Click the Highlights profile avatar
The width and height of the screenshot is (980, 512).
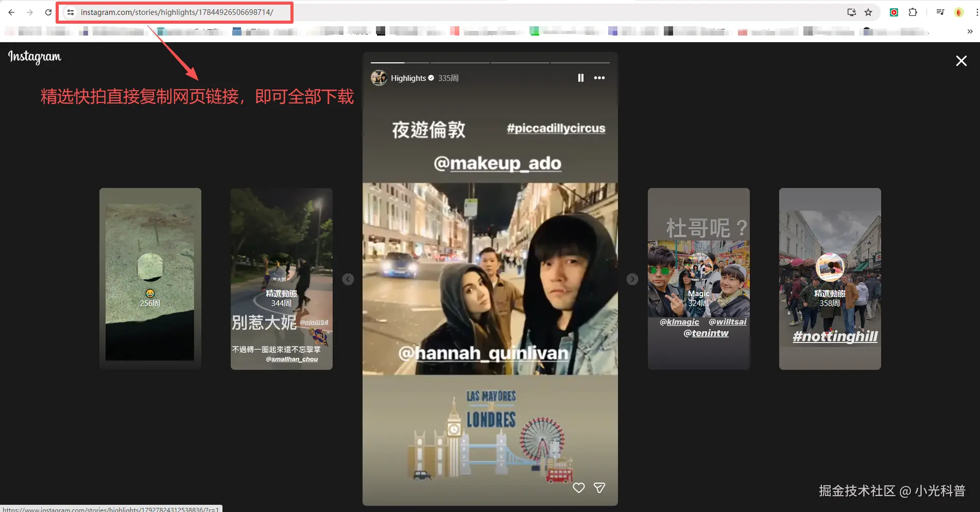click(379, 78)
